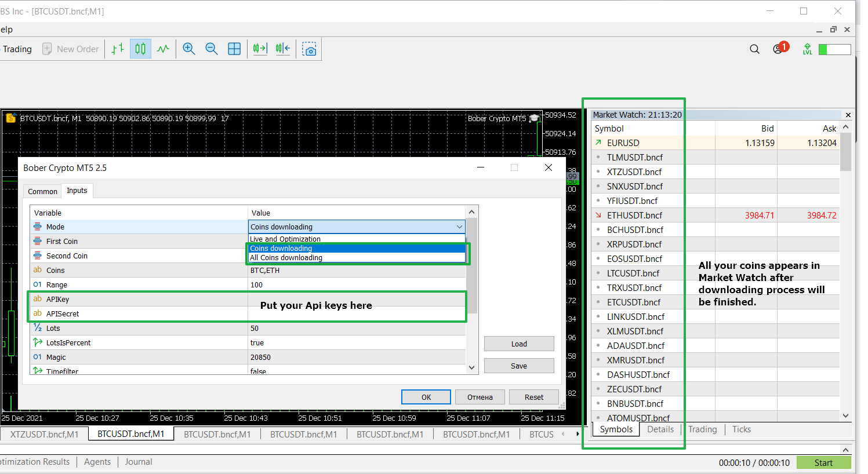Open the search magnifier in toolbar
The width and height of the screenshot is (868, 474).
click(x=754, y=49)
